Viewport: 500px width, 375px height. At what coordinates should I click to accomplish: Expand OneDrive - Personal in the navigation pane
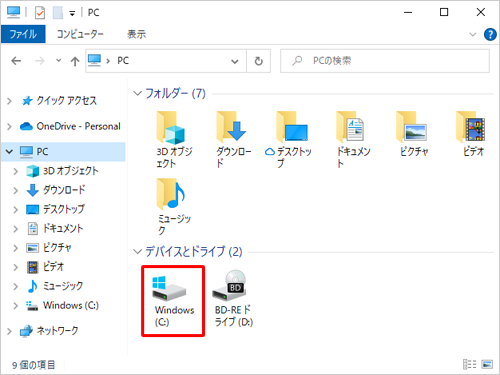click(x=9, y=126)
